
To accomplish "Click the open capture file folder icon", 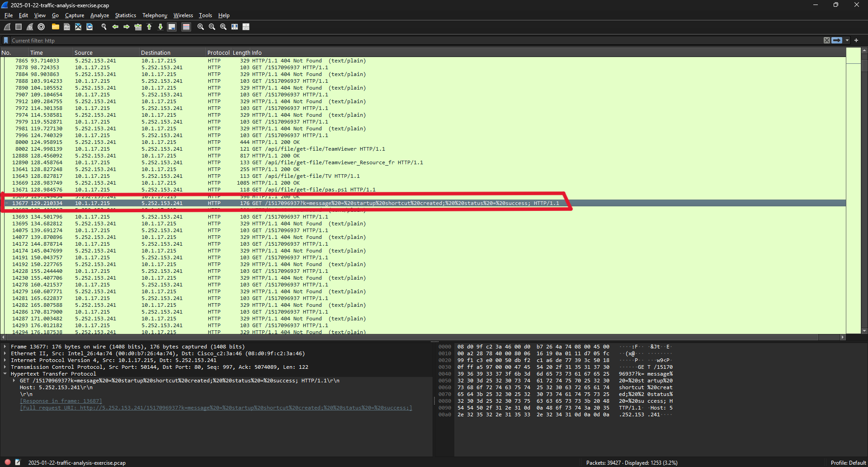I will [55, 27].
